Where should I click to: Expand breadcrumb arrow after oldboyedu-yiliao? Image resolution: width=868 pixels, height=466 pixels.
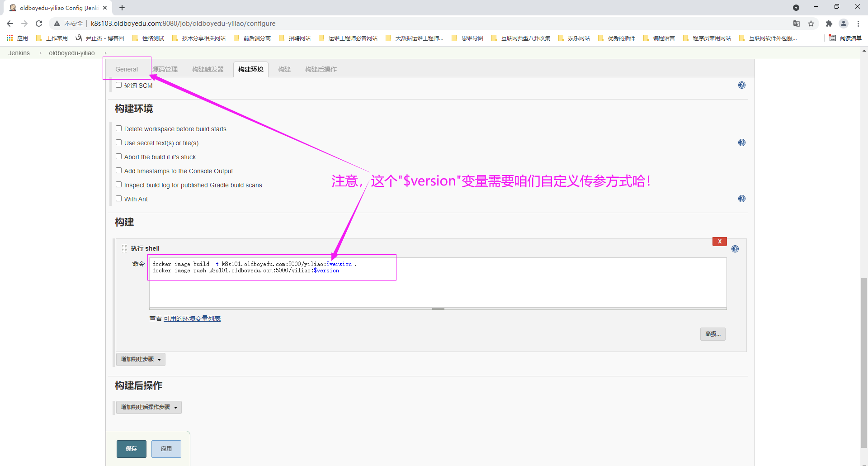click(x=105, y=53)
